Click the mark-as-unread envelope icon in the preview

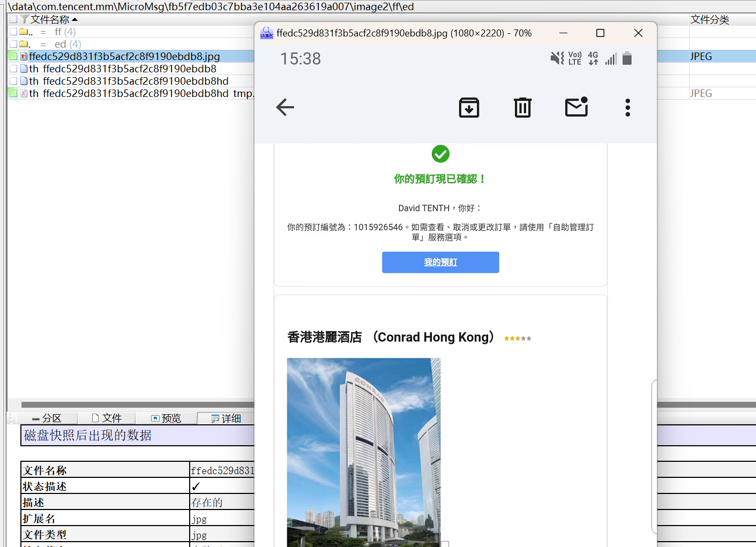(577, 107)
